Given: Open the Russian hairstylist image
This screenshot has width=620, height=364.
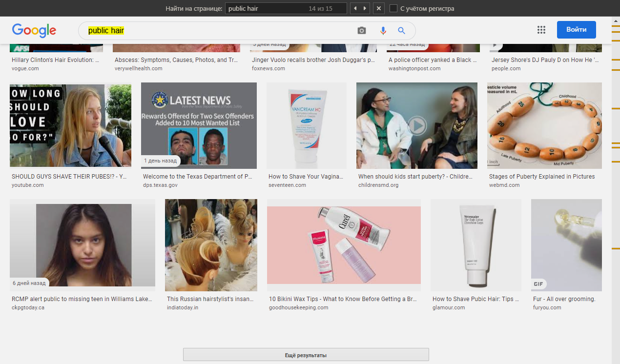Looking at the screenshot, I should (x=211, y=245).
